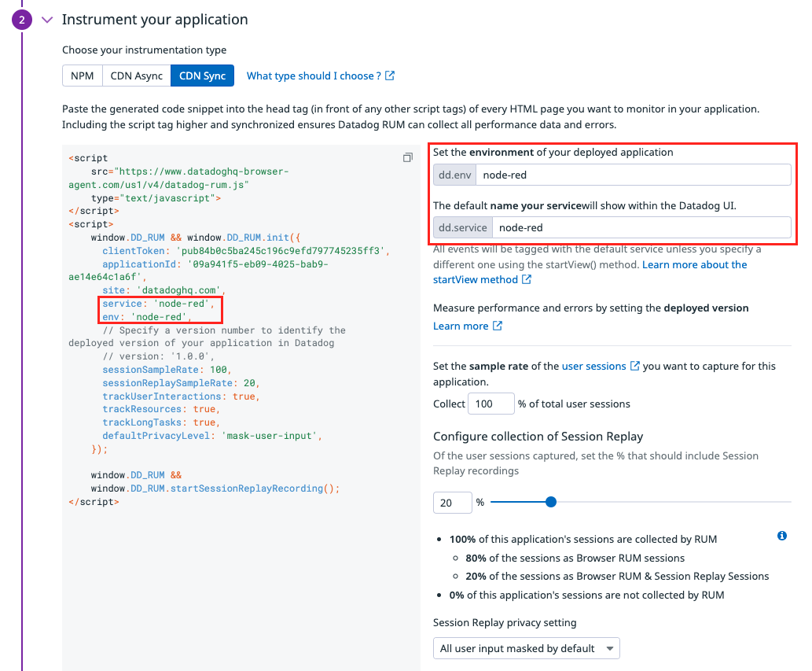Open 'Learn more about the startView method' link
Viewport: 812px width, 671px height.
(590, 272)
